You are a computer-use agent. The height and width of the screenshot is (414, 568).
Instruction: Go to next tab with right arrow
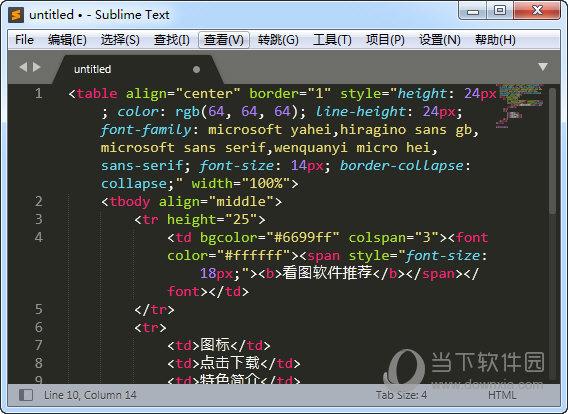[x=37, y=67]
